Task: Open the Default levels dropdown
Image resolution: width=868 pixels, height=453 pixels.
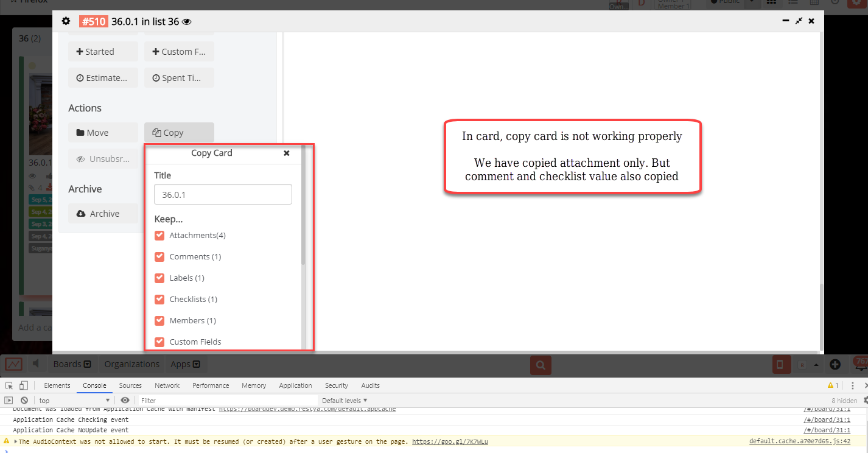Action: (x=344, y=400)
